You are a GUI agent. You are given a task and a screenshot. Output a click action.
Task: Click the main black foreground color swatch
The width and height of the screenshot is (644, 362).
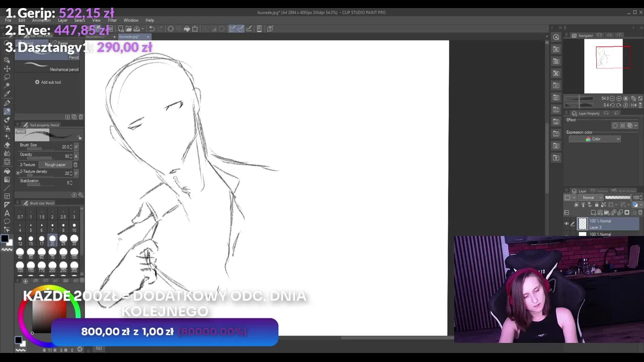tap(5, 239)
